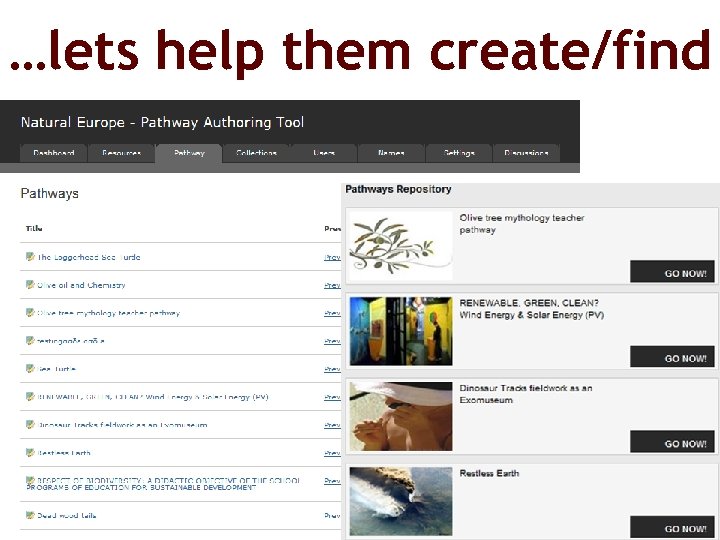720x540 pixels.
Task: Click edit icon beside the testing pathway row
Action: point(30,340)
